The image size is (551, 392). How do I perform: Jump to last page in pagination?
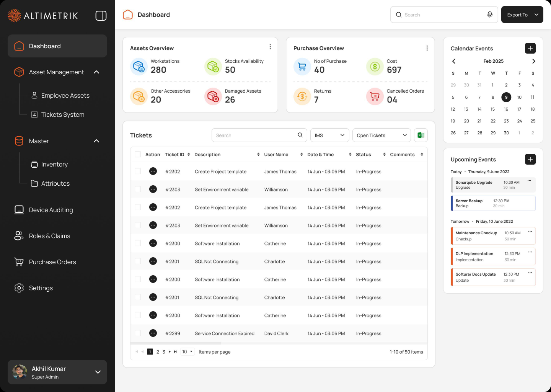pos(175,351)
